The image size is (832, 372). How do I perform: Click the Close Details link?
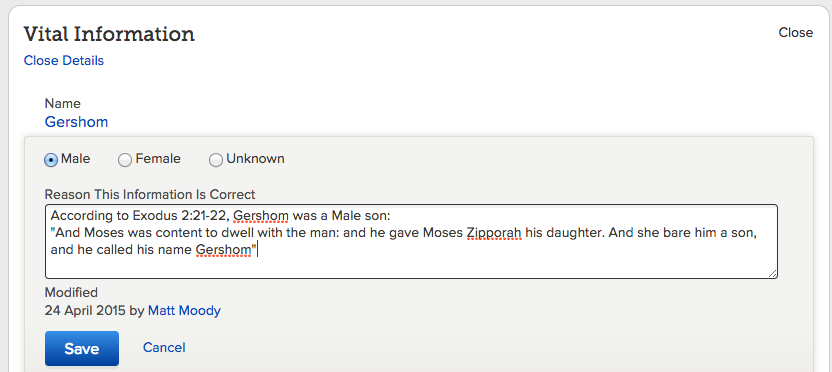point(64,60)
